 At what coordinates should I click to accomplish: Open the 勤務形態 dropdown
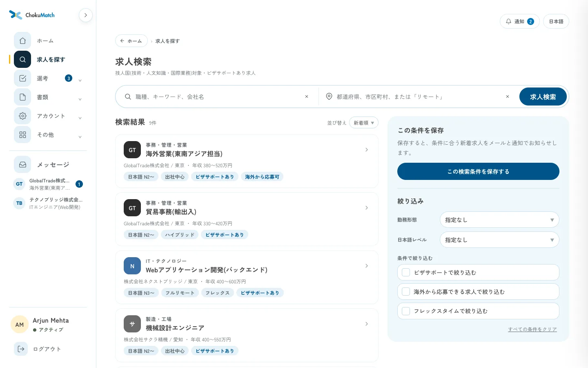pyautogui.click(x=499, y=220)
